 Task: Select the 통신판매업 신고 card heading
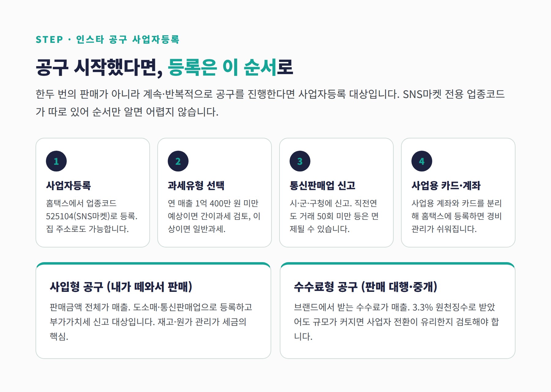(322, 185)
